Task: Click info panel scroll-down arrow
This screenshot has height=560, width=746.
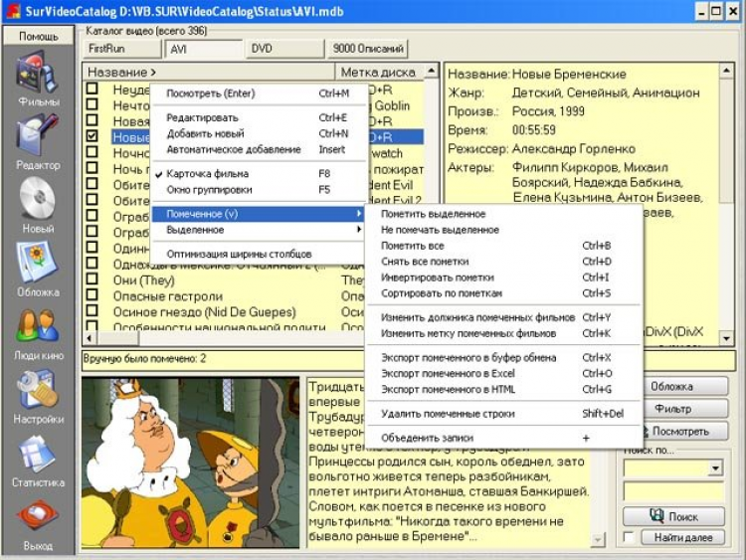Action: 726,338
